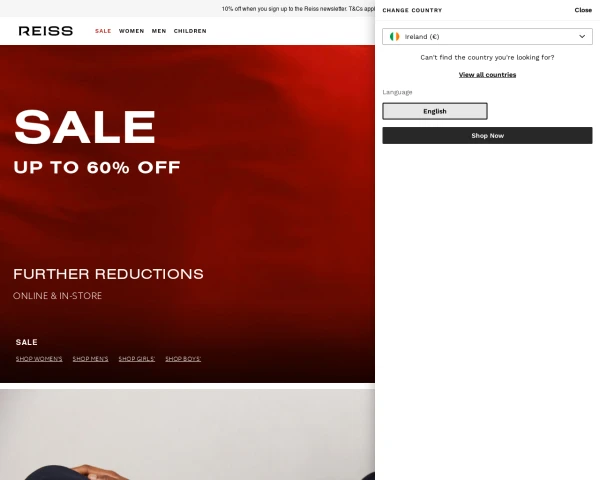Select the Ireland (€) country box
600x480 pixels.
[487, 36]
